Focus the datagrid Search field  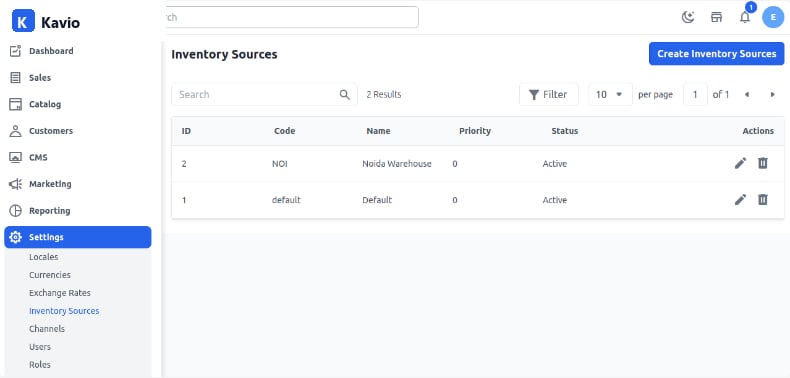pos(265,94)
